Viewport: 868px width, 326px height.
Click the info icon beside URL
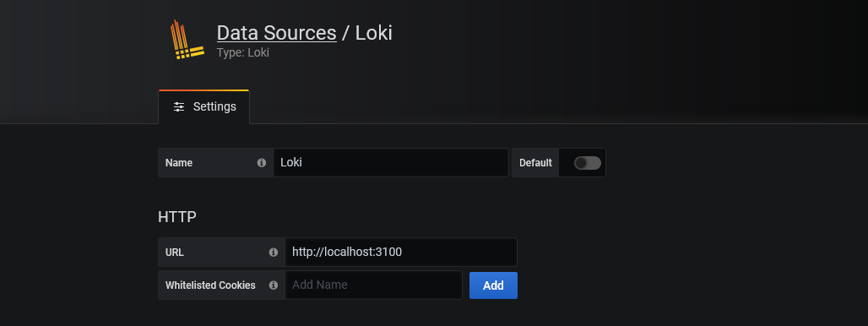pos(273,253)
